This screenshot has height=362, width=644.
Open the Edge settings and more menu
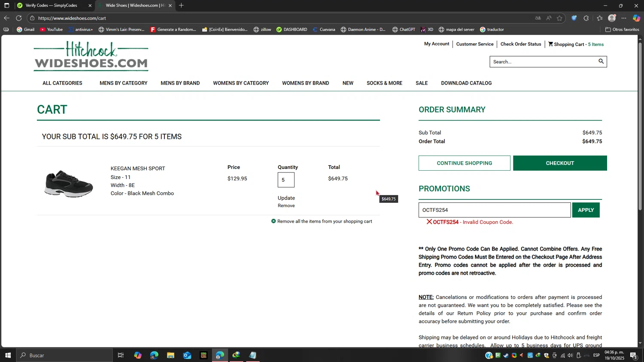coord(624,18)
